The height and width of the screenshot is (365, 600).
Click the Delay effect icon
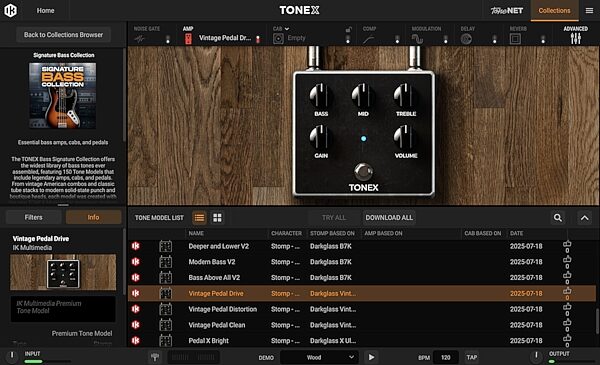pyautogui.click(x=466, y=39)
